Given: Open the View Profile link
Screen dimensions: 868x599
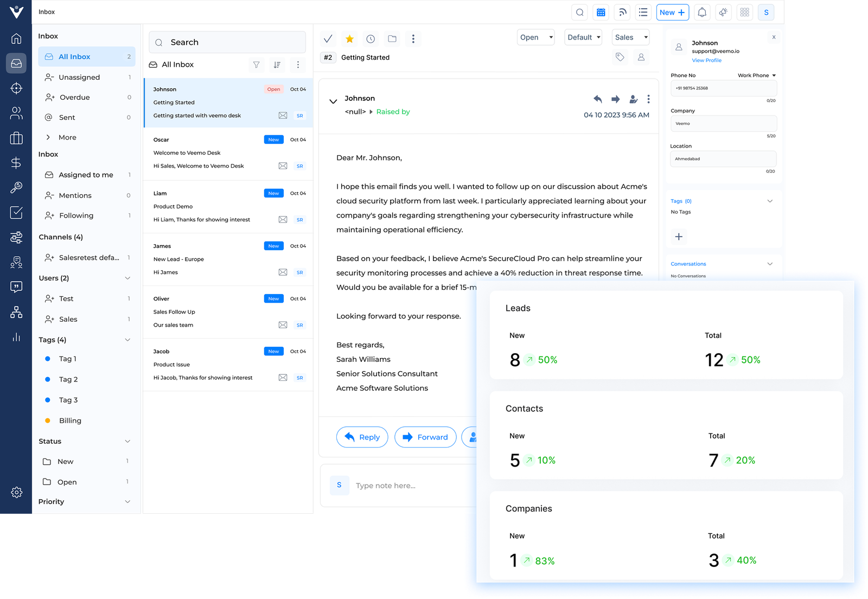Looking at the screenshot, I should tap(706, 60).
